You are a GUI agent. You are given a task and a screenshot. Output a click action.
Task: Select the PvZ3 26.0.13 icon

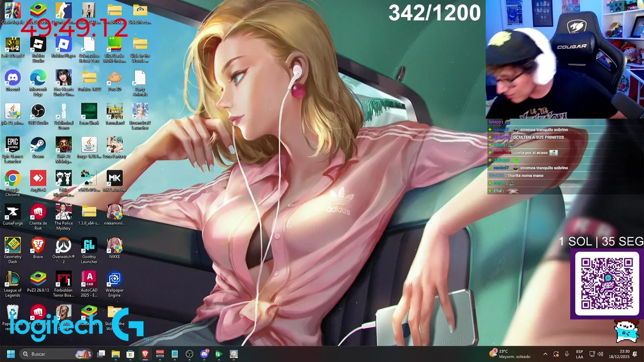pyautogui.click(x=38, y=282)
